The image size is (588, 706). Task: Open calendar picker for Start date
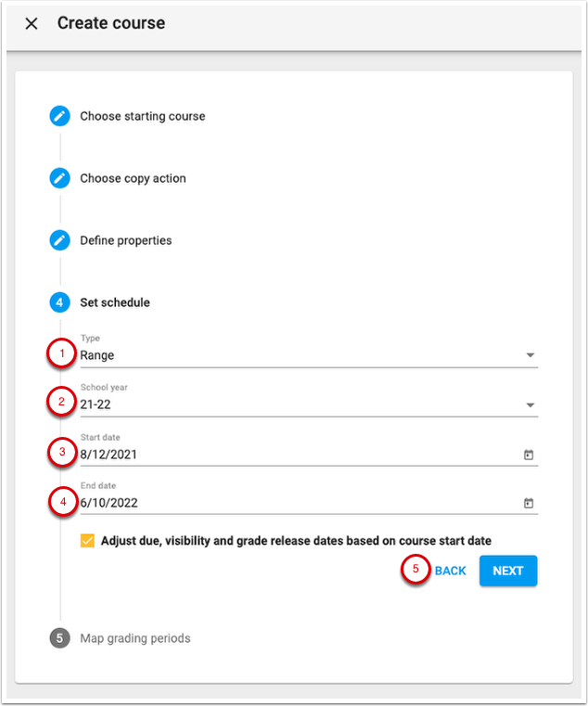click(529, 455)
